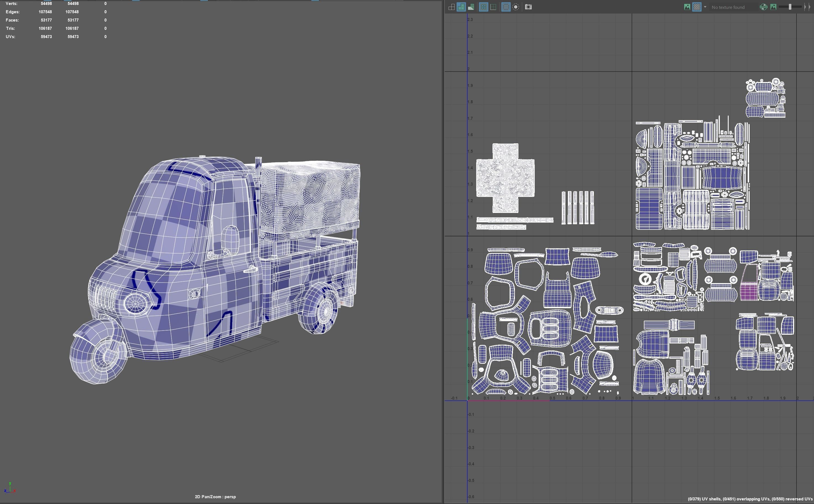The image size is (814, 504).
Task: Click the RGB channels display icon
Action: click(x=763, y=7)
